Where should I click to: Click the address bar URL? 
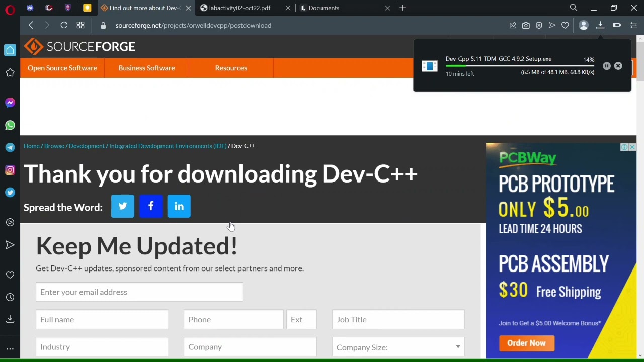tap(193, 25)
